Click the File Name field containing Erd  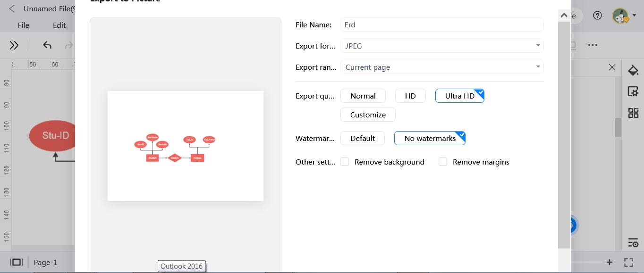[442, 25]
